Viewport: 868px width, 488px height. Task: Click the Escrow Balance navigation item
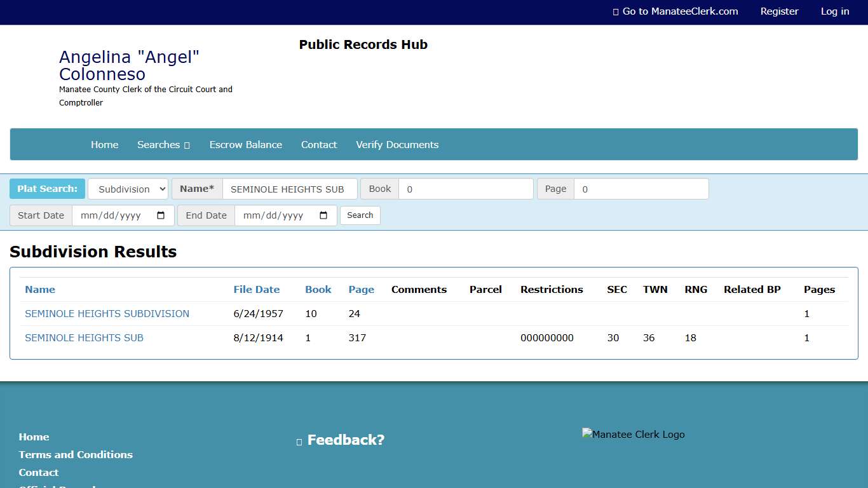point(245,144)
